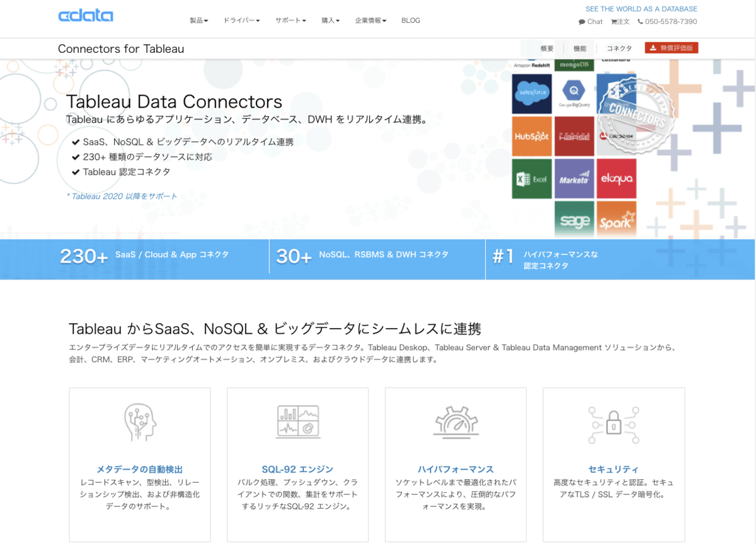Click the SQL-92 engine dashboard icon

[x=298, y=422]
